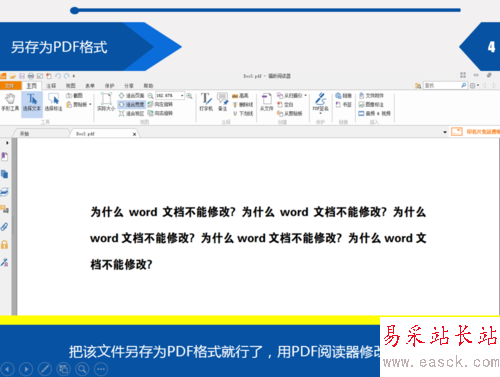Open the signatures panel in left sidebar

(x=5, y=262)
